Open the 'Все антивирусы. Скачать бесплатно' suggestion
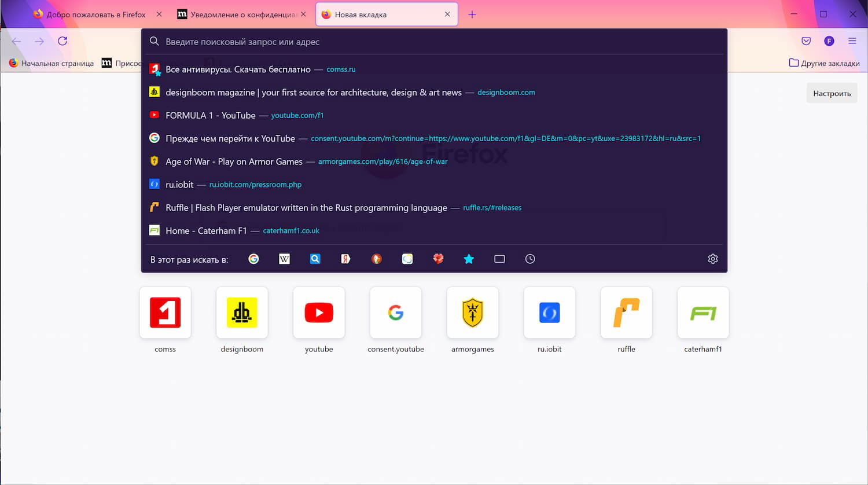This screenshot has height=485, width=868. coord(434,69)
